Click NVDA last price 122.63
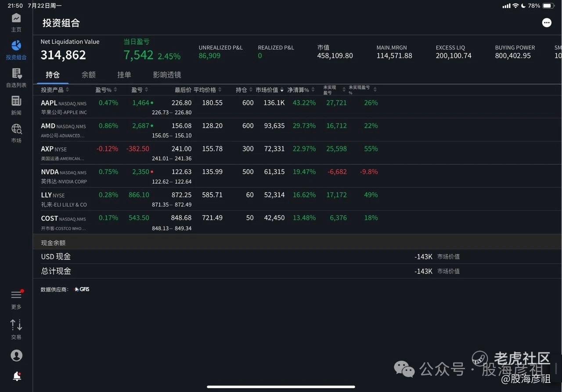This screenshot has width=562, height=392. coord(181,172)
